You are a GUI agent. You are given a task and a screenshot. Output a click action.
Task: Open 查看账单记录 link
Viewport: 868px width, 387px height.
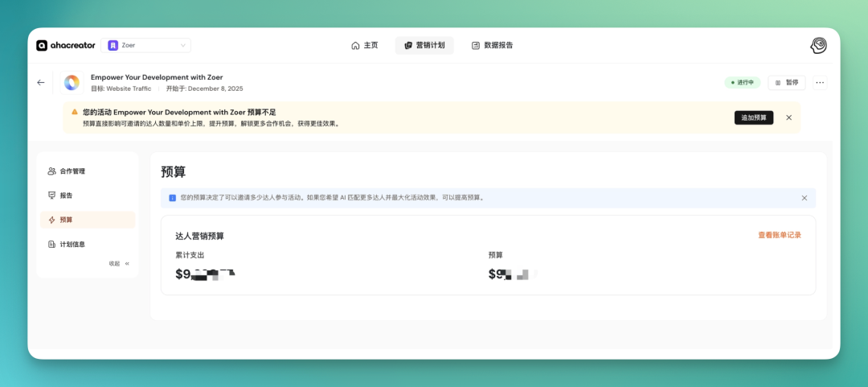(780, 235)
